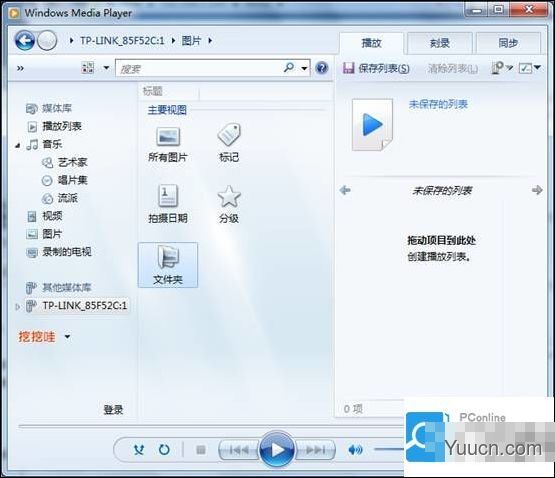This screenshot has height=478, width=555.
Task: Select 媒体库 in the navigation pane
Action: point(49,108)
